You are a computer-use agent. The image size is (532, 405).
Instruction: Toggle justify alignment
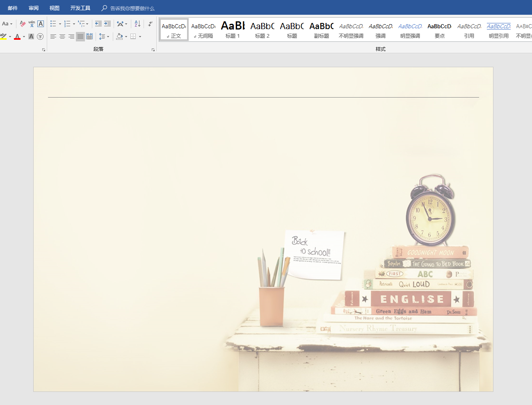[80, 36]
